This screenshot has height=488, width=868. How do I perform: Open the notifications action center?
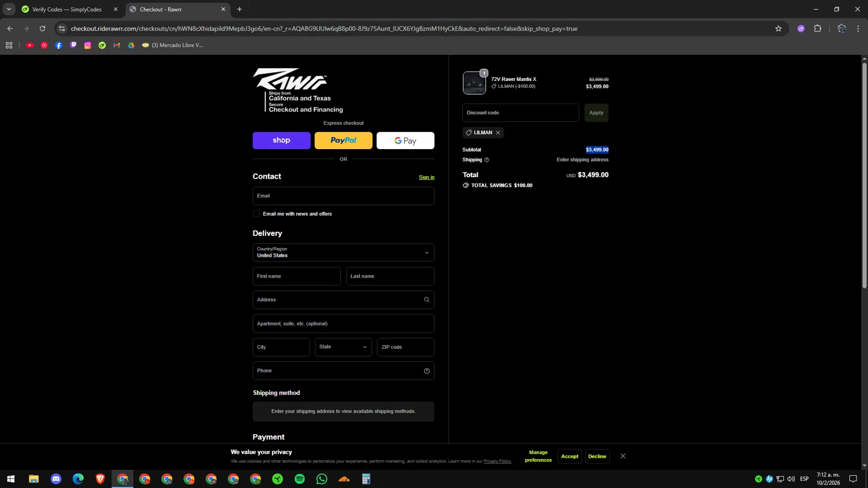(853, 479)
